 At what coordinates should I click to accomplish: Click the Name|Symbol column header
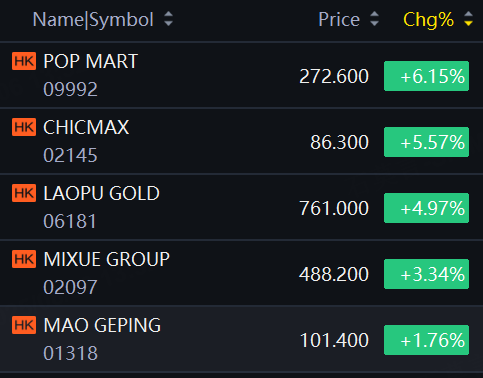click(x=93, y=20)
